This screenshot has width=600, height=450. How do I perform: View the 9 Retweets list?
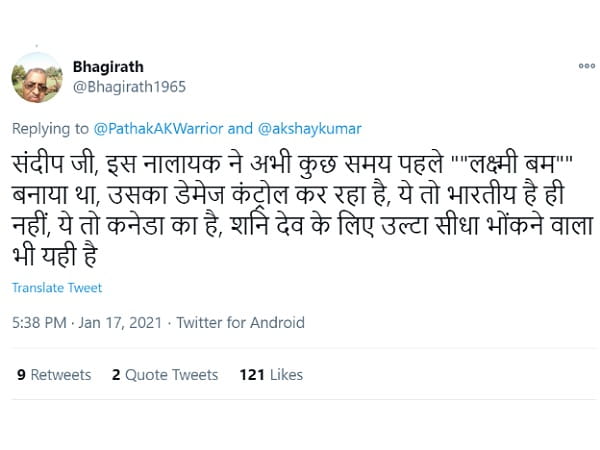tap(54, 375)
